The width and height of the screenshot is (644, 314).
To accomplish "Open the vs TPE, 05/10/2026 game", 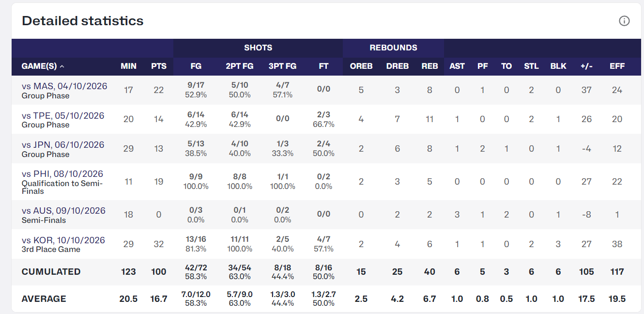I will pos(63,116).
